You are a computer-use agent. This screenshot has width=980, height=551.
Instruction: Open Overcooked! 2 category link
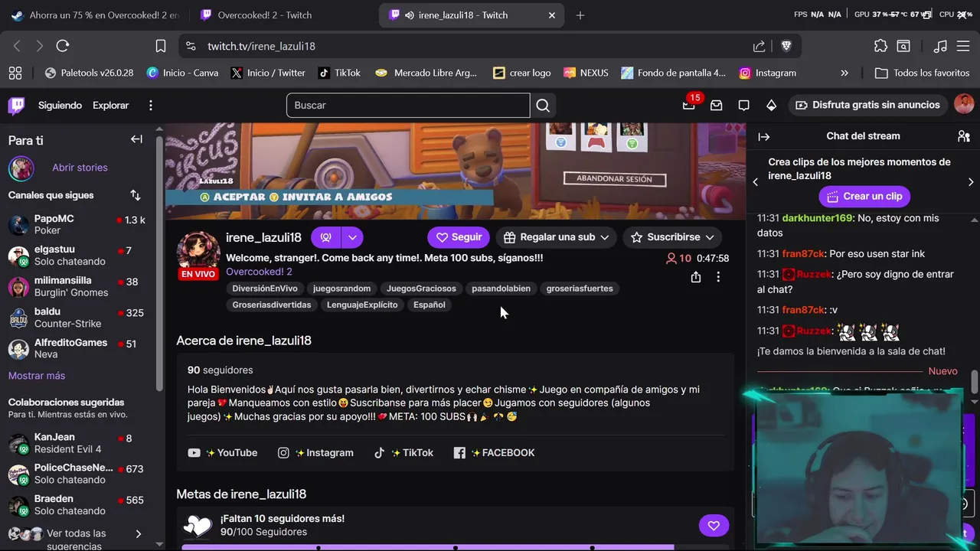[x=259, y=272]
